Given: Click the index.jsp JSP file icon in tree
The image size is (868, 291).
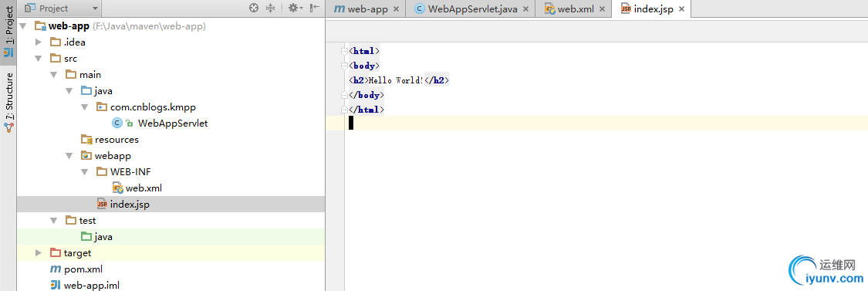Looking at the screenshot, I should [x=102, y=205].
